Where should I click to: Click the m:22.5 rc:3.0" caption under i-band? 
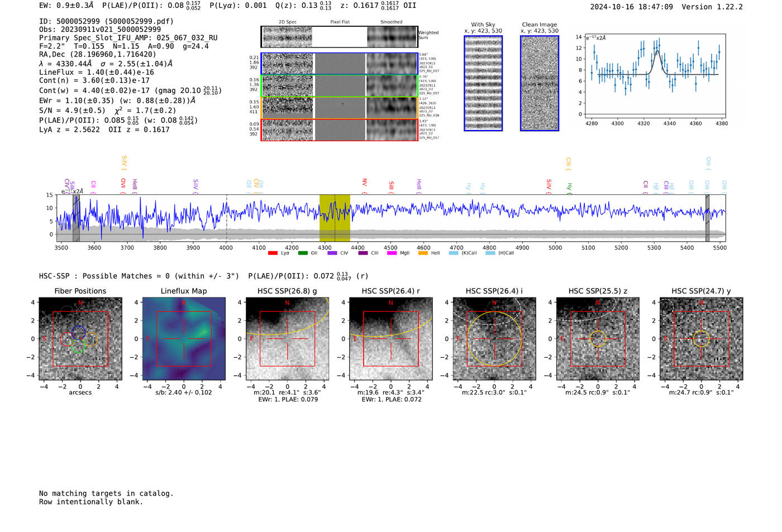pos(494,392)
